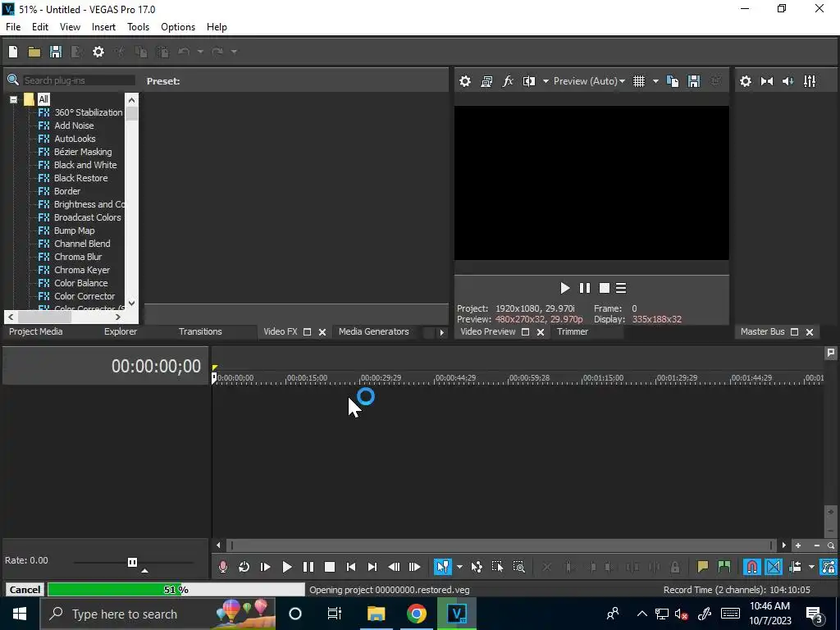Screen dimensions: 840x630
Task: Toggle Loop Playback icon
Action: (244, 567)
